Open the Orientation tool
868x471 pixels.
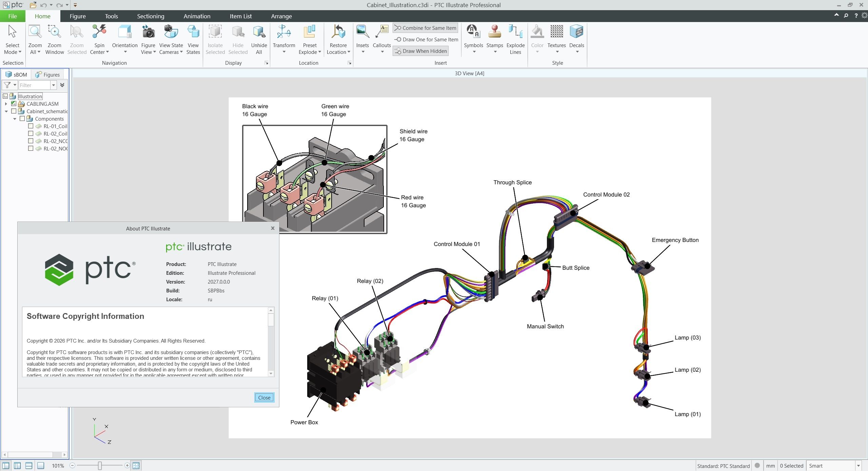125,40
